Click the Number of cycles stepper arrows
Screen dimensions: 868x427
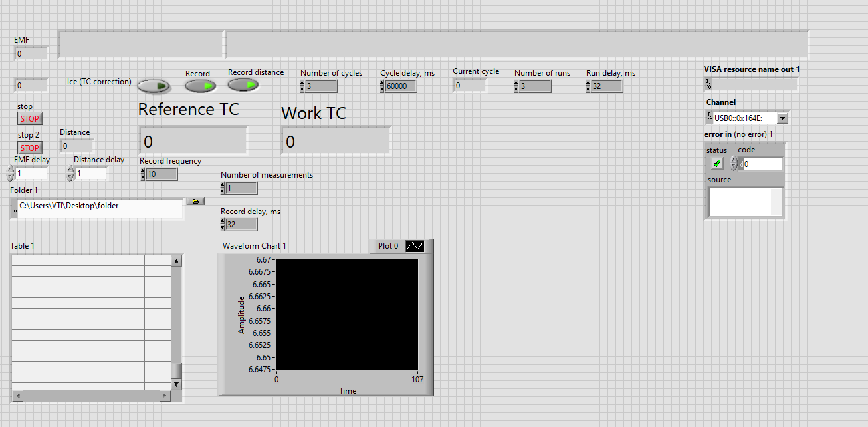click(x=302, y=86)
